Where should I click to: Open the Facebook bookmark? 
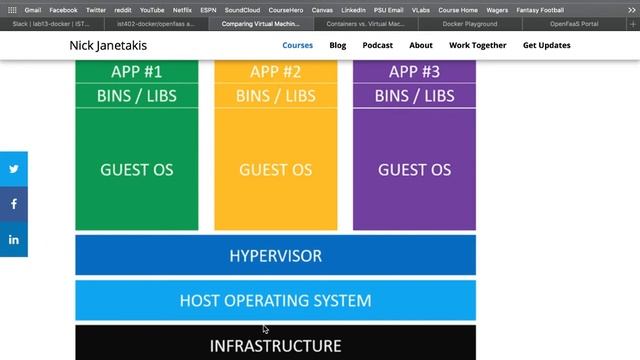click(63, 10)
